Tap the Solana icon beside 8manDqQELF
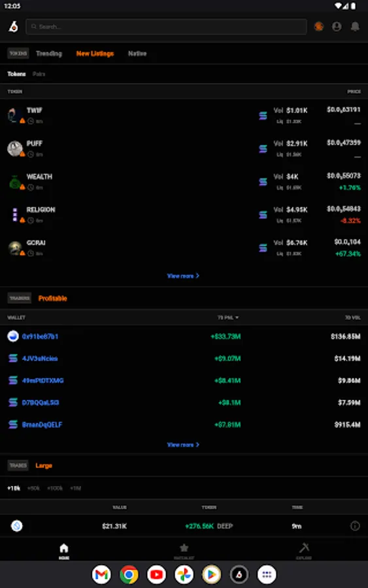The width and height of the screenshot is (368, 588). click(x=13, y=425)
